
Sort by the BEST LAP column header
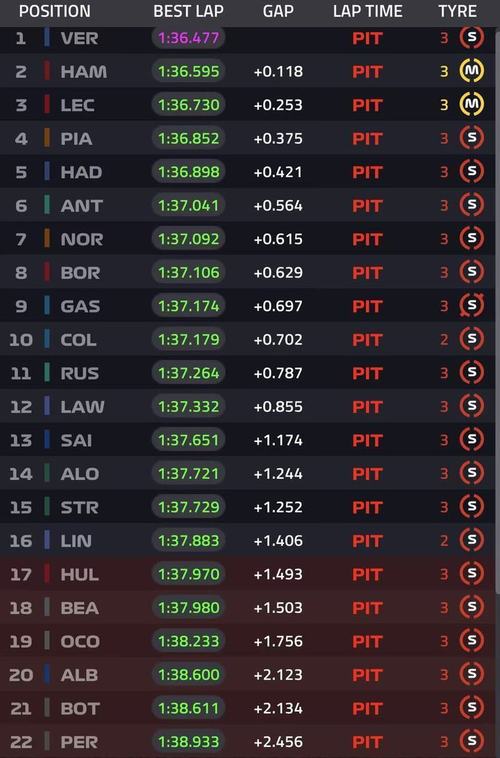188,11
